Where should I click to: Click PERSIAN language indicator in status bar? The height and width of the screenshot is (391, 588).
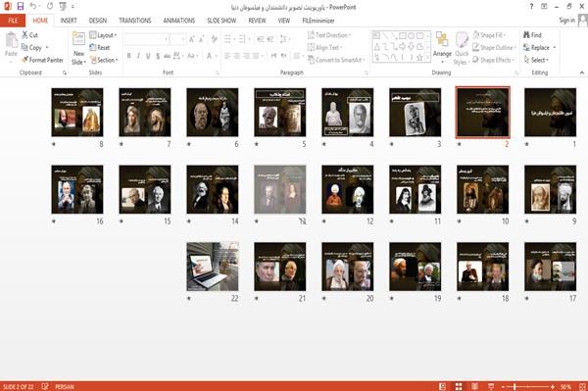[x=65, y=386]
